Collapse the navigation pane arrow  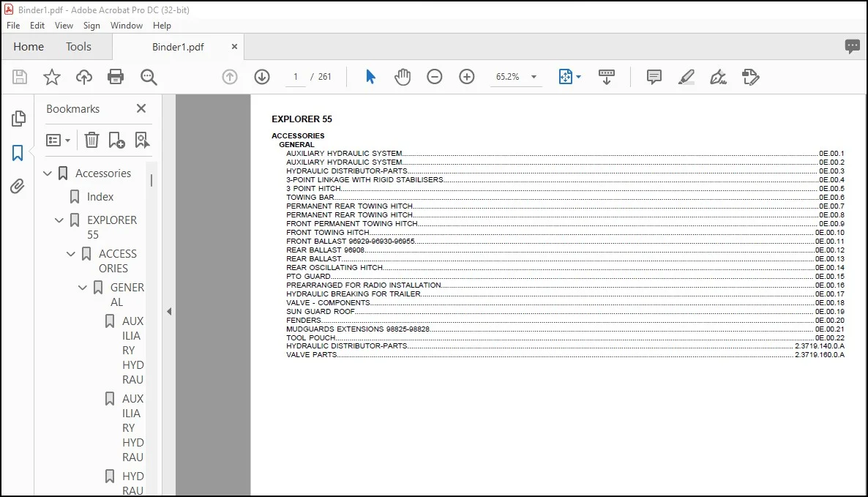[x=169, y=312]
